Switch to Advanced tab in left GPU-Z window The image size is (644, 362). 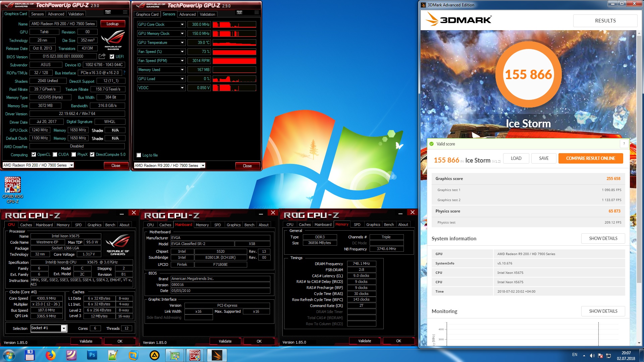[x=56, y=14]
